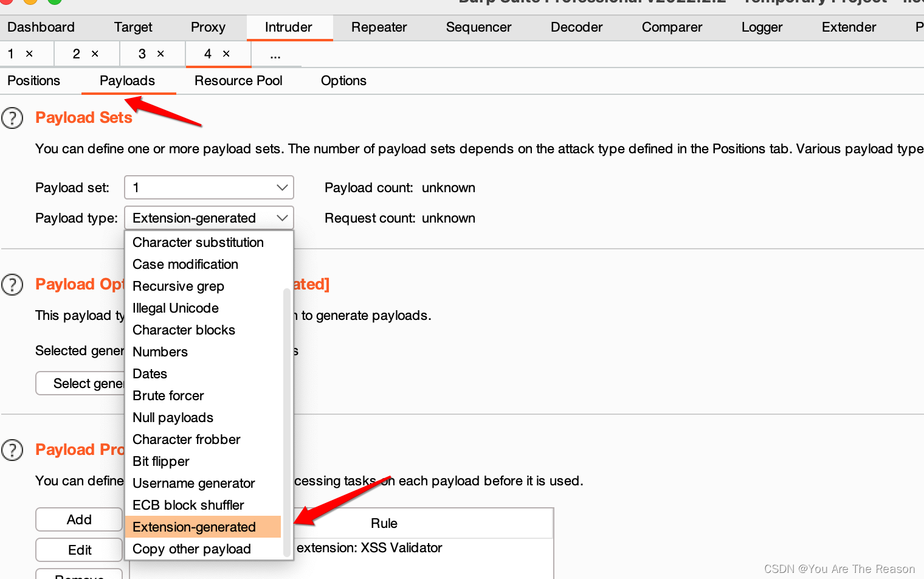The image size is (924, 579).
Task: Select Intruder attack tab 1
Action: pyautogui.click(x=11, y=54)
